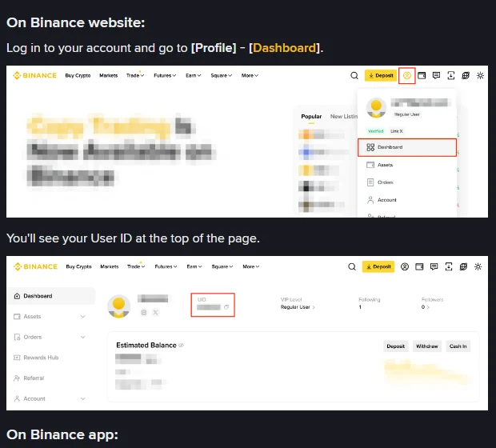This screenshot has height=448, width=496.
Task: Click the X social icon beside dashboard avatar
Action: [156, 313]
